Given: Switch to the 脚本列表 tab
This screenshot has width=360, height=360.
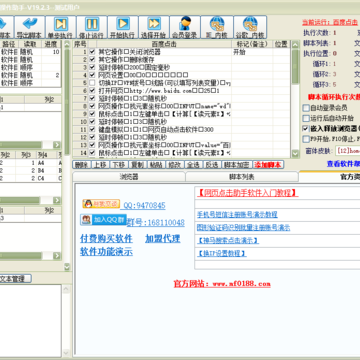Looking at the screenshot, I should [242, 177].
